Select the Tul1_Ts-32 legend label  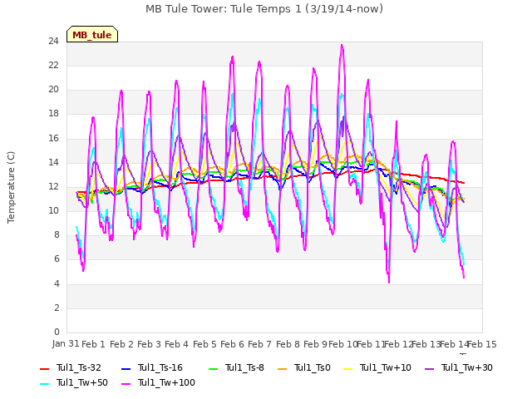point(79,367)
